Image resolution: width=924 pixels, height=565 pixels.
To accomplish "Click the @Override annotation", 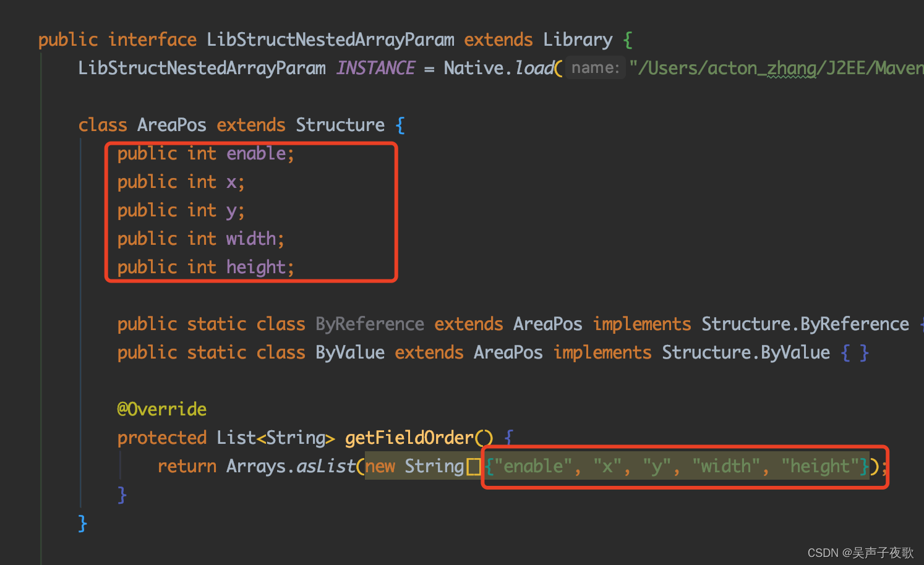I will tap(162, 409).
